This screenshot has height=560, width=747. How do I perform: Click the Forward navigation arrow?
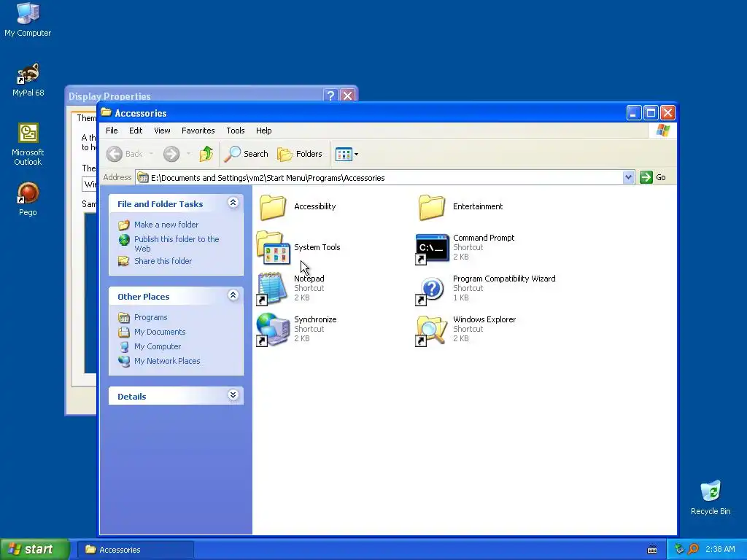pos(171,154)
